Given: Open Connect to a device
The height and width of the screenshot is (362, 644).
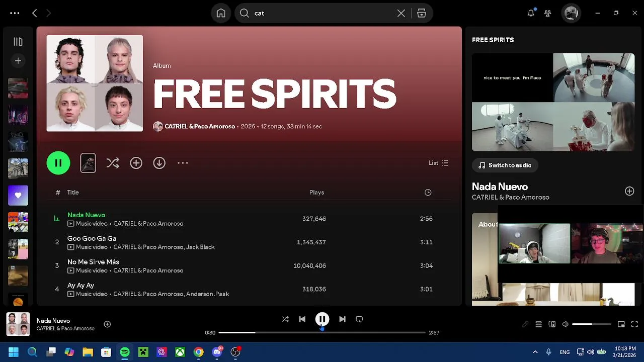Looking at the screenshot, I should [552, 324].
